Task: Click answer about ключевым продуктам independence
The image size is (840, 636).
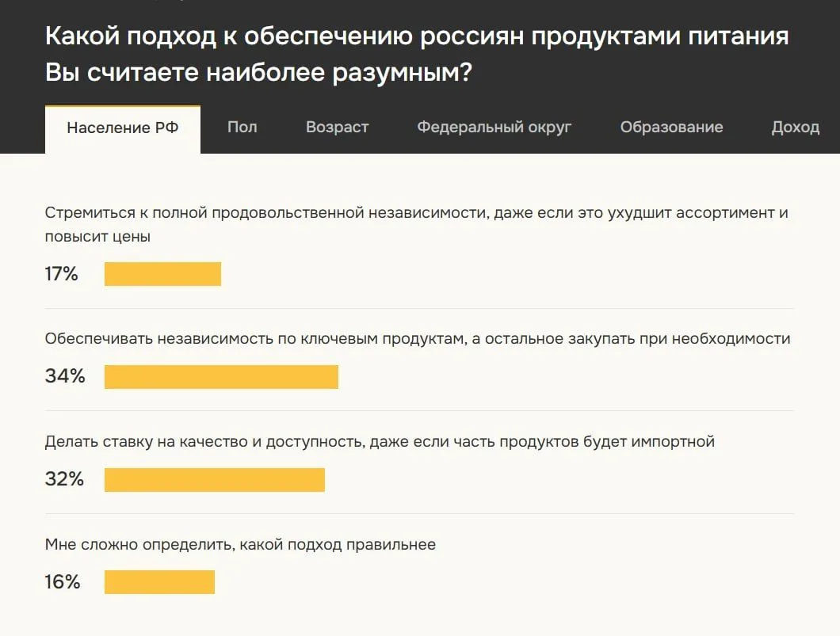Action: point(418,339)
